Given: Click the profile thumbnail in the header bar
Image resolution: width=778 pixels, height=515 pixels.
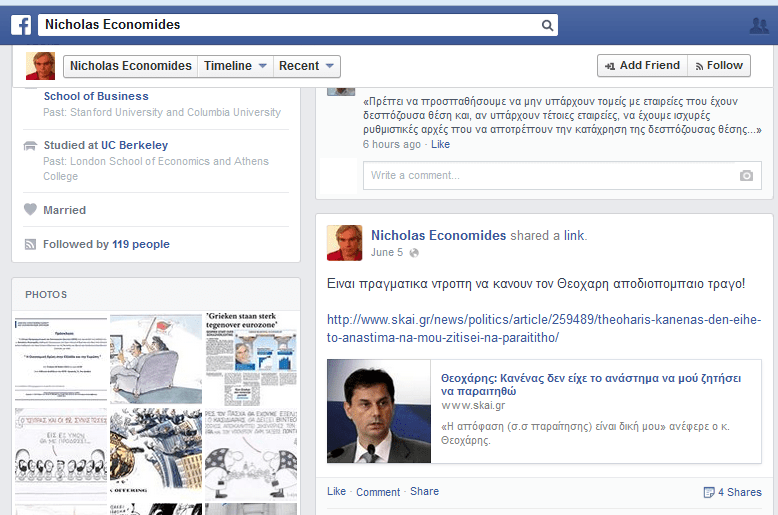Looking at the screenshot, I should 40,65.
